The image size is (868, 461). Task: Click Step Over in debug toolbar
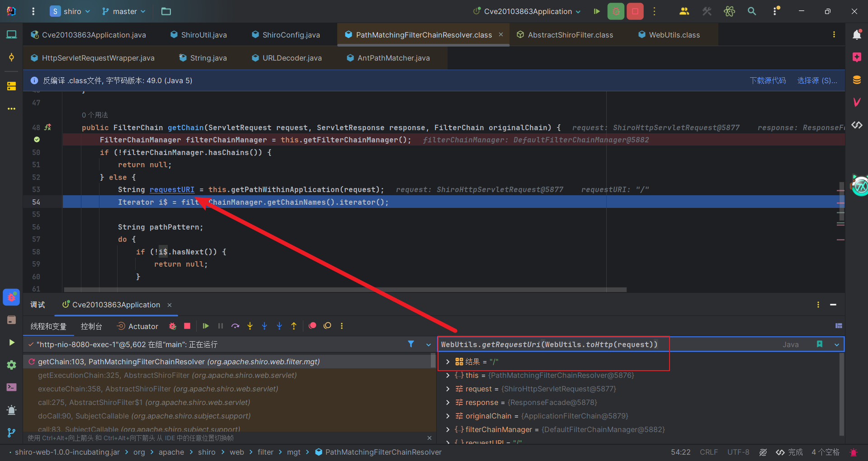235,326
